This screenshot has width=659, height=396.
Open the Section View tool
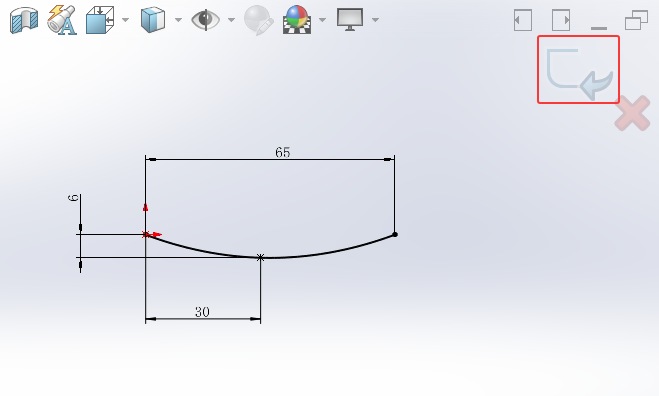[x=24, y=20]
